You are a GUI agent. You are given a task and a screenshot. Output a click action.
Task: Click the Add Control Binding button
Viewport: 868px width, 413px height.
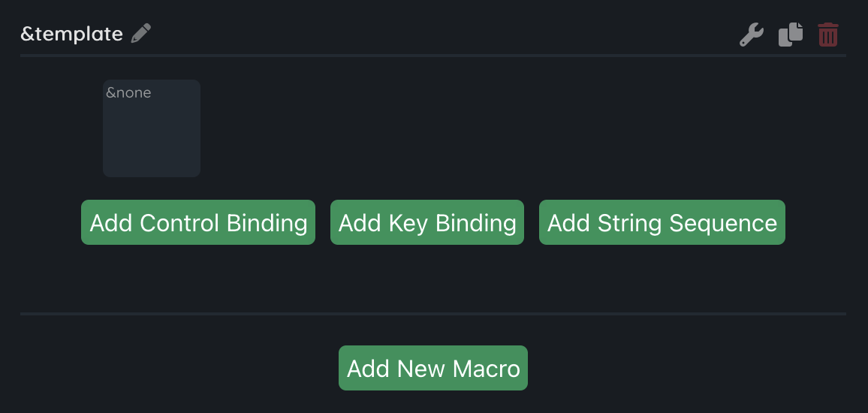(x=198, y=222)
